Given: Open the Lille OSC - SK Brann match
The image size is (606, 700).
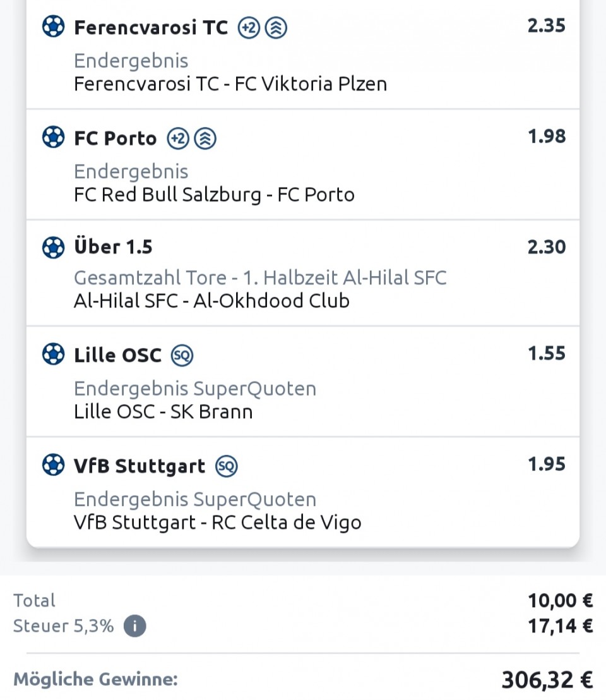Looking at the screenshot, I should click(163, 411).
